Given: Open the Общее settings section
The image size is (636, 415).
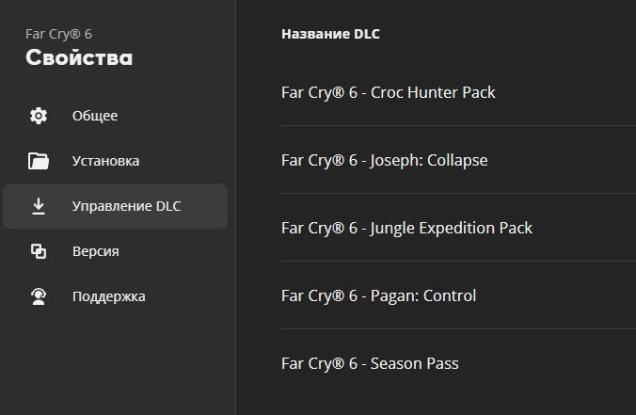Looking at the screenshot, I should point(95,116).
